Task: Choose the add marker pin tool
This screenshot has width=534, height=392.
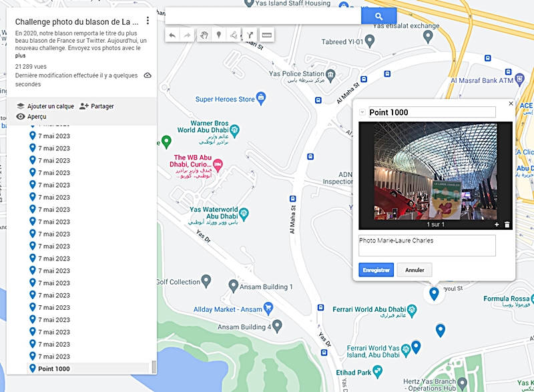Action: (218, 35)
